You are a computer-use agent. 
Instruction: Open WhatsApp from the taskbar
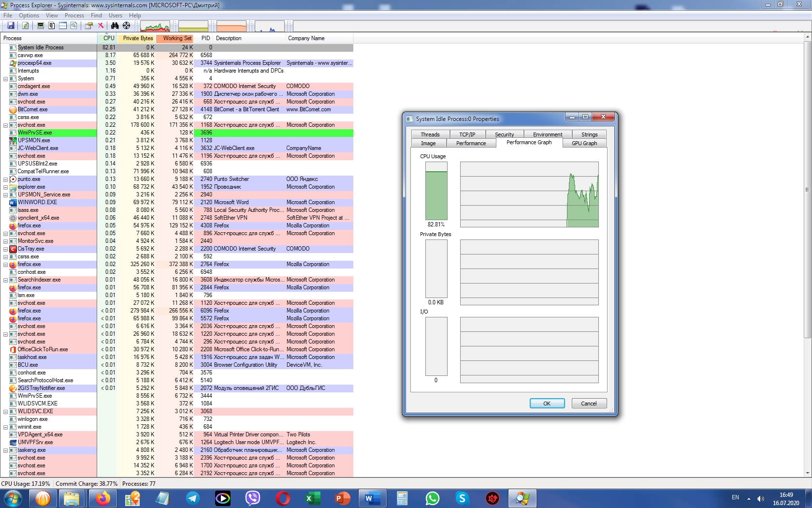(432, 498)
